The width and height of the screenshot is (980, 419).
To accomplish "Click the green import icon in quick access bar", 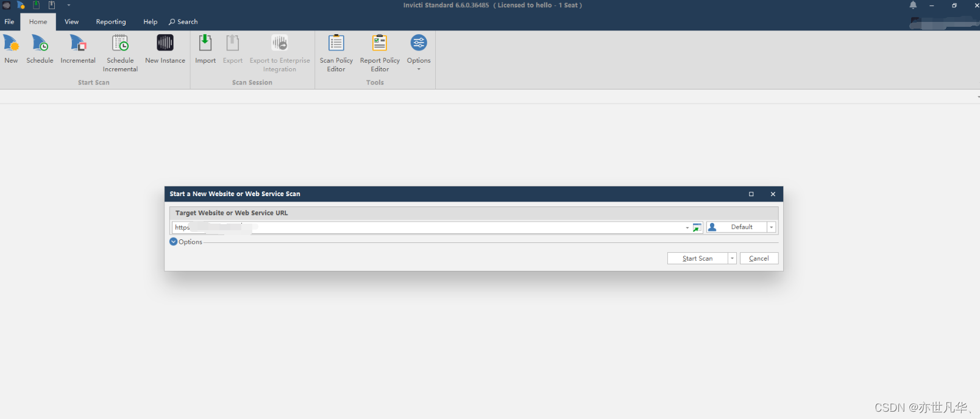I will 37,5.
